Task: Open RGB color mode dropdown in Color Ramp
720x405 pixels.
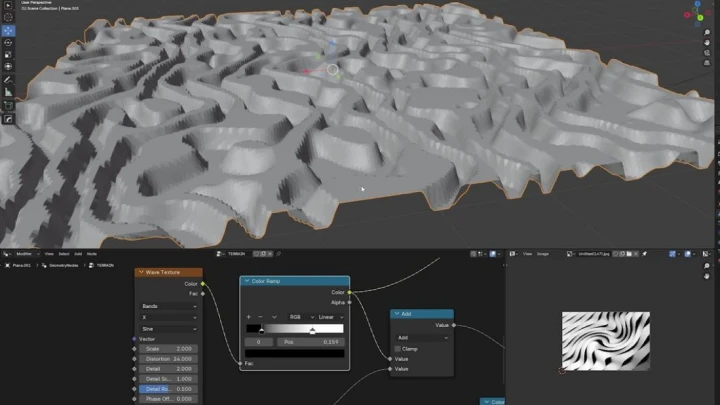Action: point(301,317)
